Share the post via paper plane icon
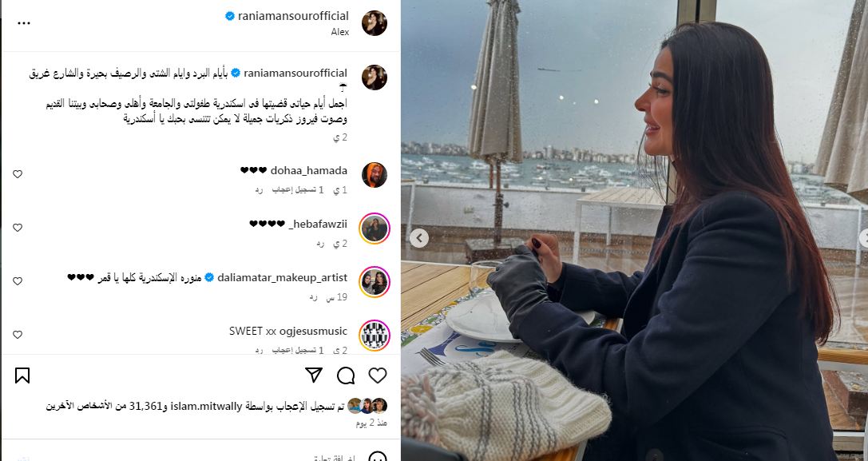 coord(314,376)
